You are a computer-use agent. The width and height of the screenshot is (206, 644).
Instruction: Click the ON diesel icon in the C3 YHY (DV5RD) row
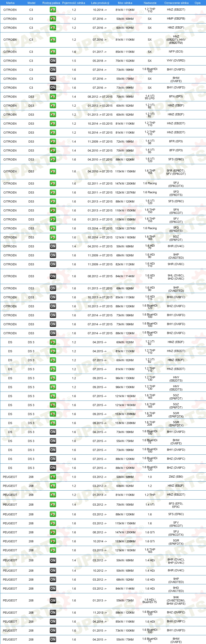[x=53, y=61]
